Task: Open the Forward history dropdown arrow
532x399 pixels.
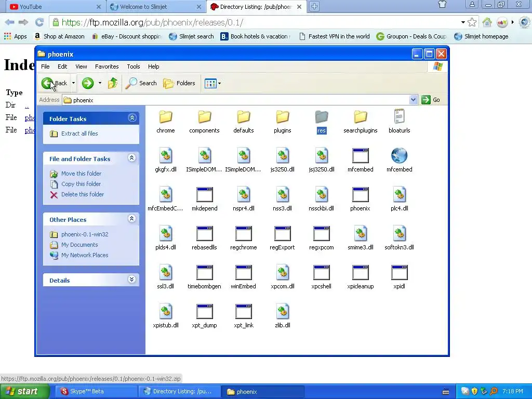Action: (x=100, y=83)
